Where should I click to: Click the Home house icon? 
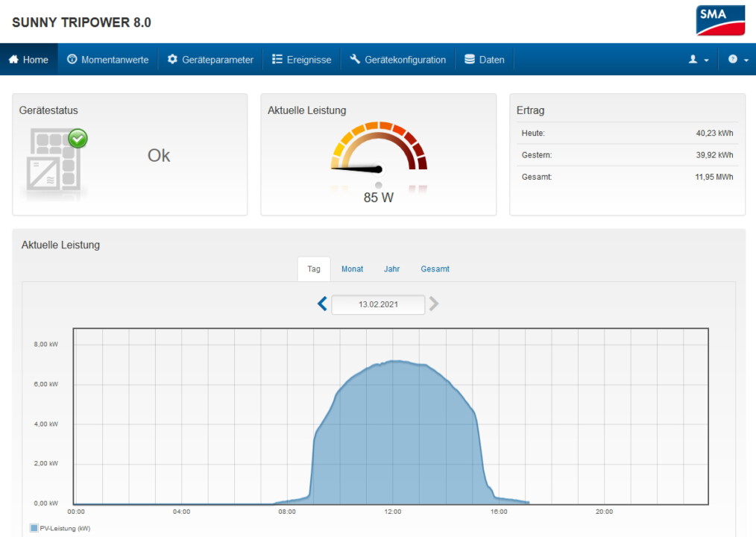tap(13, 60)
